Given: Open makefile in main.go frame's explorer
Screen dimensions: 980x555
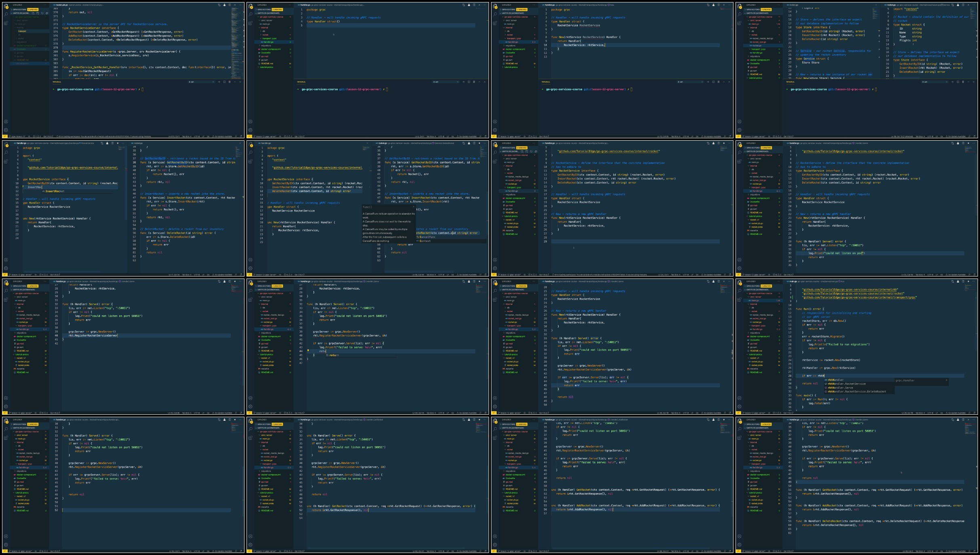Looking at the screenshot, I should pos(763,369).
